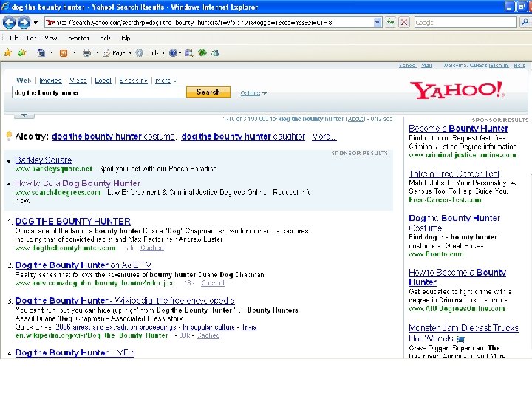Click the Yahoo search query field

click(99, 92)
